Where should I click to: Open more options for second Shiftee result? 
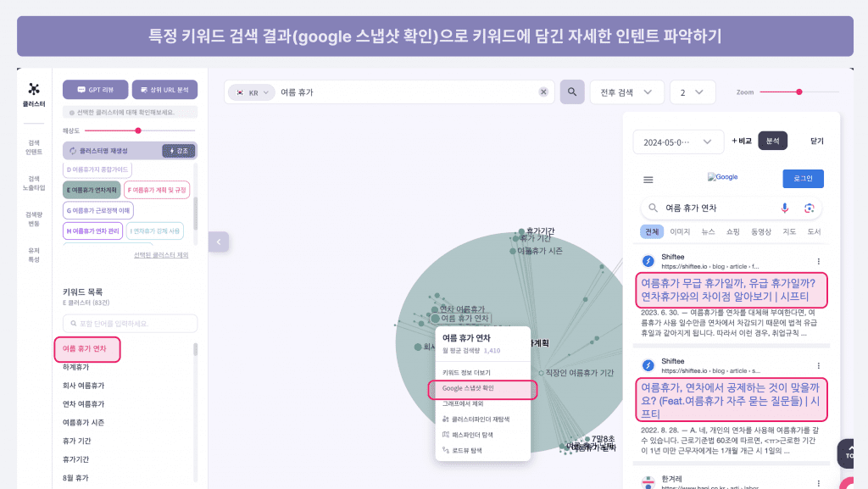pyautogui.click(x=818, y=365)
